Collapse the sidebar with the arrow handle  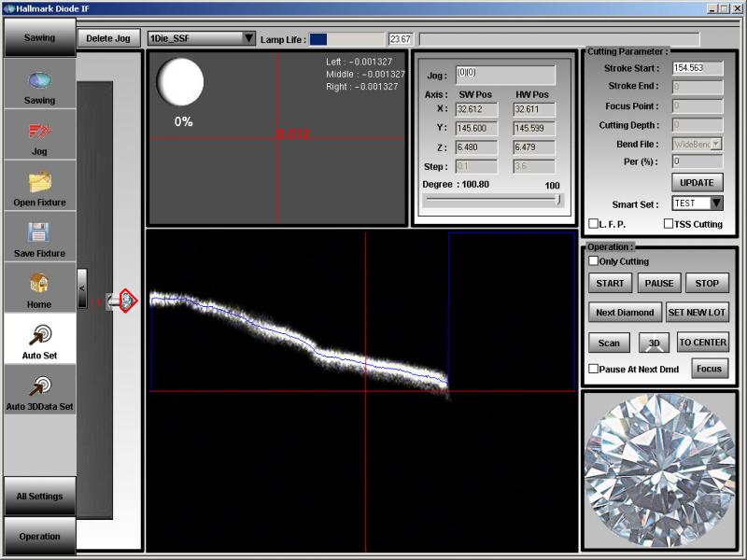pos(82,288)
